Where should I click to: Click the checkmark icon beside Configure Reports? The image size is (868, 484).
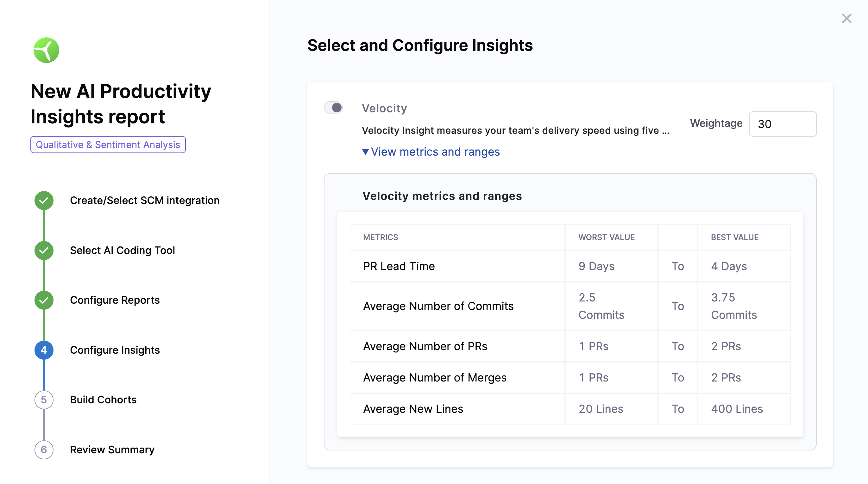pyautogui.click(x=44, y=300)
